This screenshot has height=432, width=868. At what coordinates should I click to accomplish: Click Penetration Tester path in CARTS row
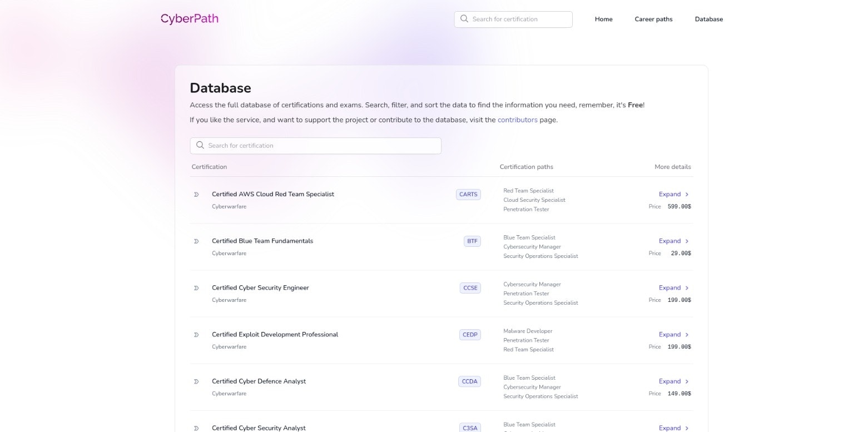pos(526,210)
